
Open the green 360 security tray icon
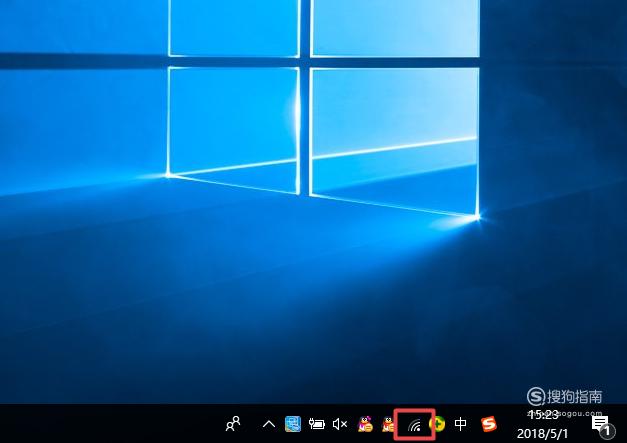click(x=438, y=424)
